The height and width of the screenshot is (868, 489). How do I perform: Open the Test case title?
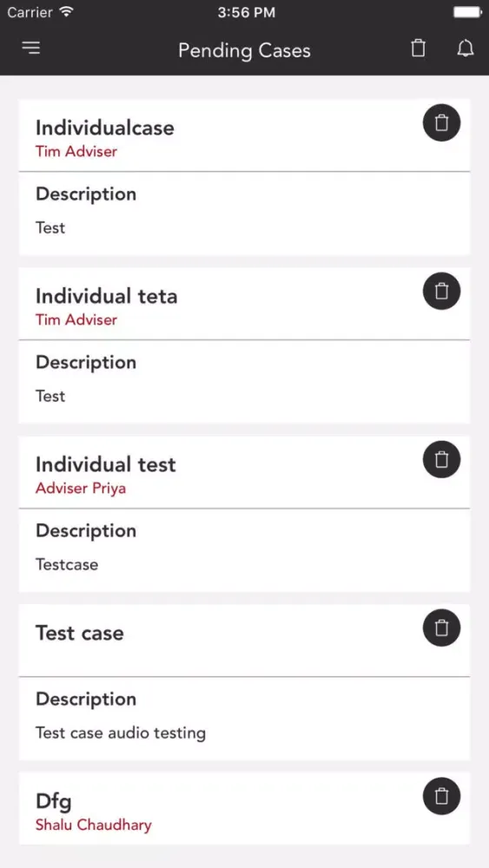pyautogui.click(x=80, y=633)
